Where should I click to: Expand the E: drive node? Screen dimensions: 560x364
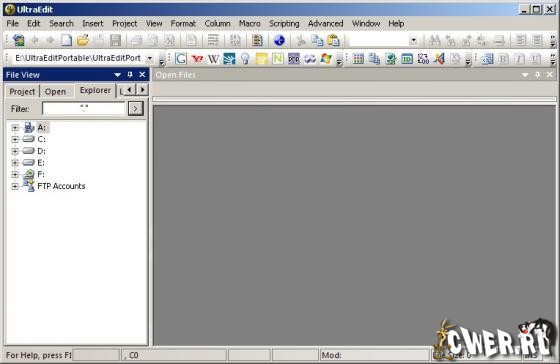[15, 163]
